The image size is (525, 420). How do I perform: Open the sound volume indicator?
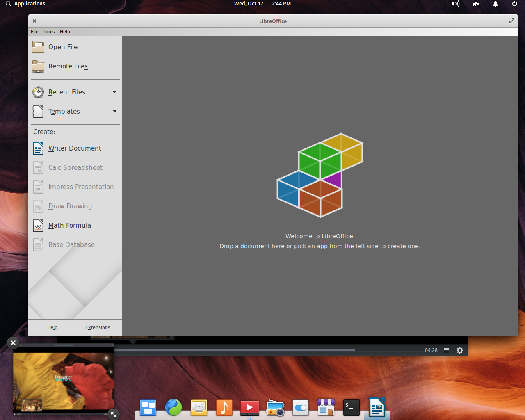tap(456, 4)
